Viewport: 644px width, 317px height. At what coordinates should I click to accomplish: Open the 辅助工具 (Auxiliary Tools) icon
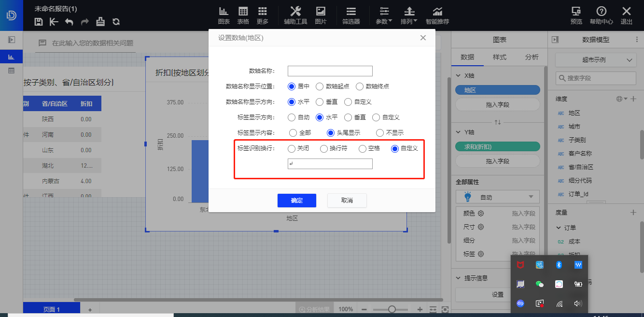click(x=295, y=15)
